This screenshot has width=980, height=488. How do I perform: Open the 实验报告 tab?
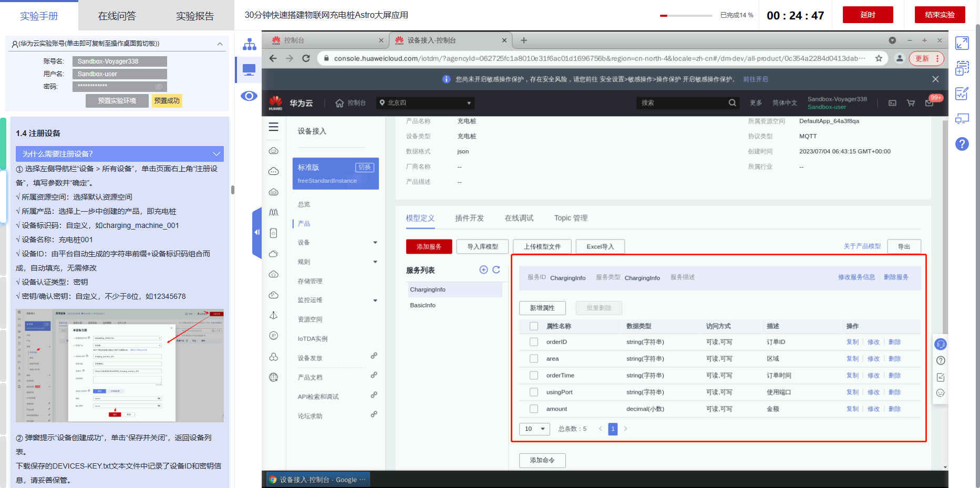click(195, 16)
